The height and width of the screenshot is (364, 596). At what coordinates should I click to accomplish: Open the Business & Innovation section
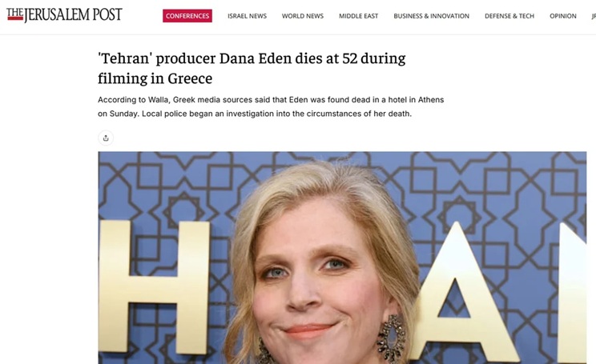432,16
